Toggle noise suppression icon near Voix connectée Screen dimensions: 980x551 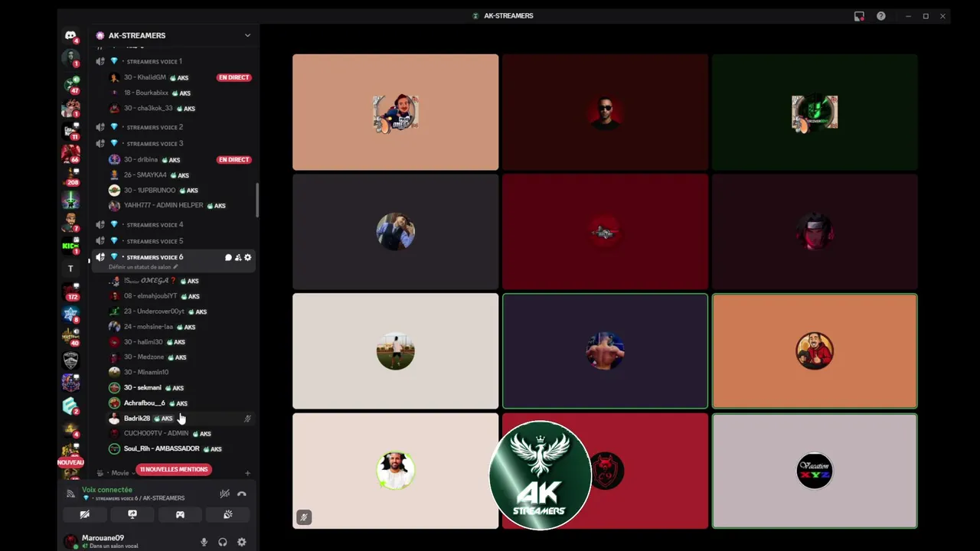tap(224, 494)
